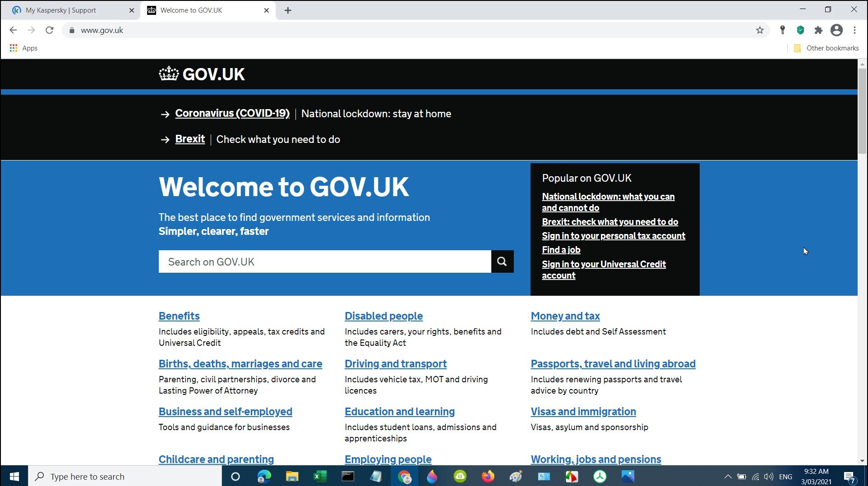This screenshot has width=868, height=486.
Task: Open the Chrome profile avatar
Action: (836, 30)
